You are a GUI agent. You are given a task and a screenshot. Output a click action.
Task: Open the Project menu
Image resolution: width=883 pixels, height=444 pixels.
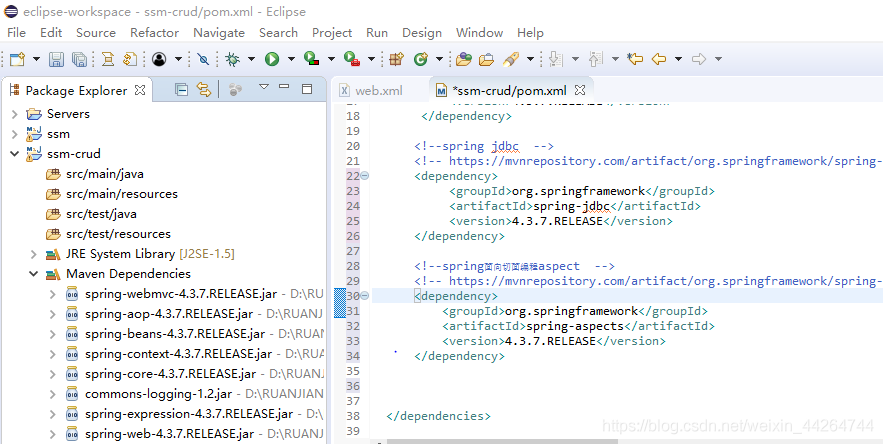[x=332, y=33]
